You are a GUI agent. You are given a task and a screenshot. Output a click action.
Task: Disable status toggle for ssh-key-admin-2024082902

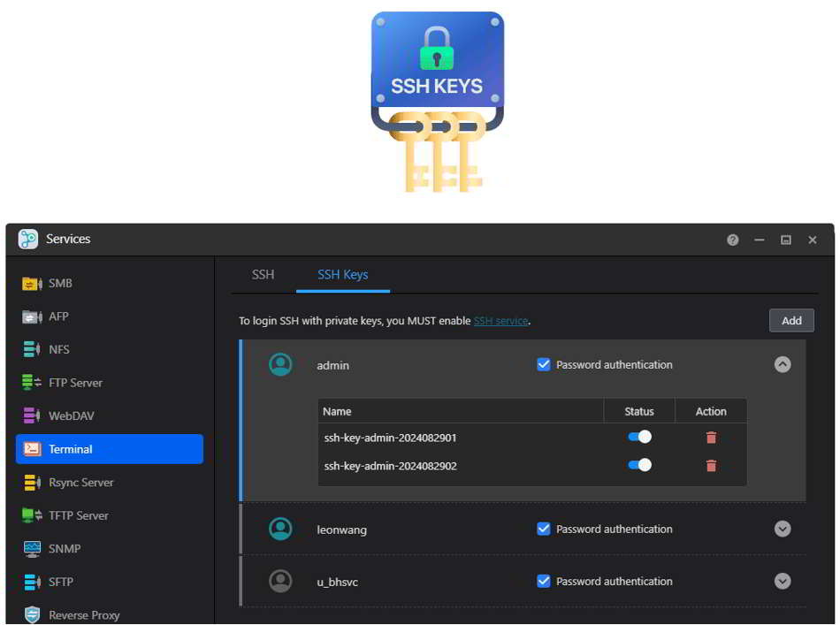tap(639, 465)
